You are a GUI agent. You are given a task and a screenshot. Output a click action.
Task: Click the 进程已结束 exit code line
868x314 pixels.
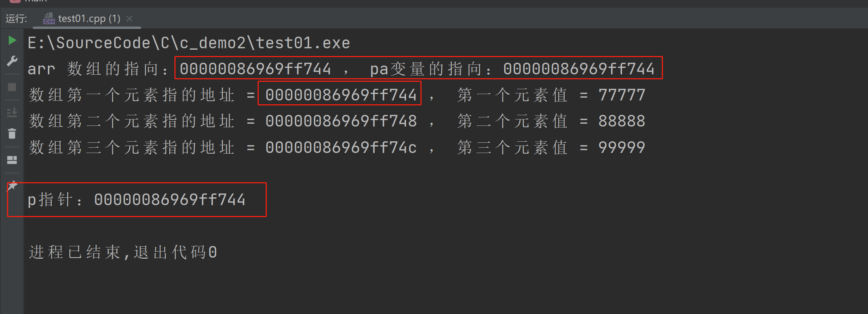pos(123,252)
